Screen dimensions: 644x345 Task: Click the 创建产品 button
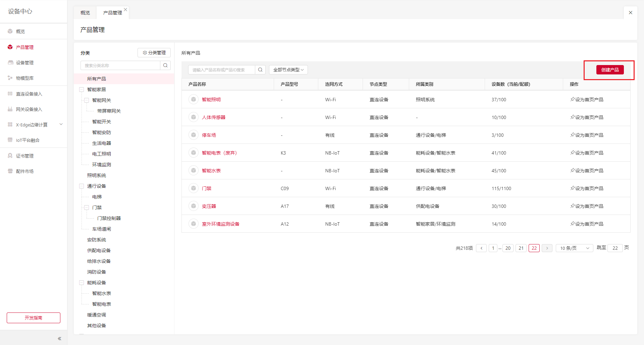pos(610,70)
